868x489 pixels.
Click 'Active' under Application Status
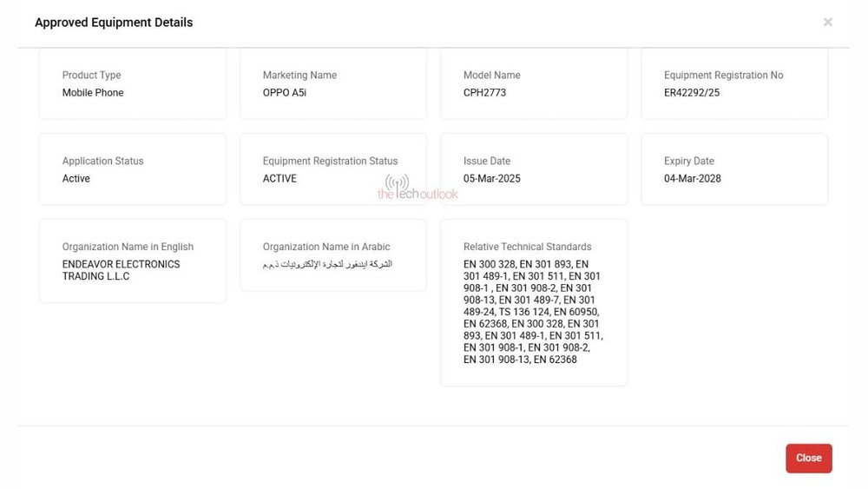pyautogui.click(x=76, y=178)
